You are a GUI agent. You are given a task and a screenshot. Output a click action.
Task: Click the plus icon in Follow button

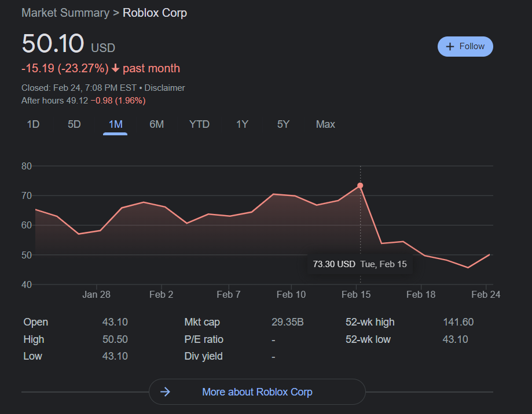[x=450, y=46]
